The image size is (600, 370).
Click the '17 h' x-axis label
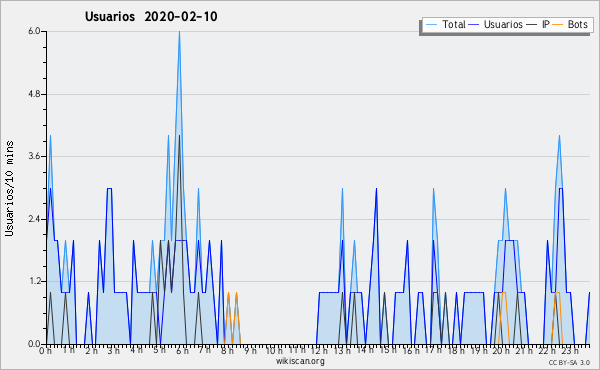point(433,350)
